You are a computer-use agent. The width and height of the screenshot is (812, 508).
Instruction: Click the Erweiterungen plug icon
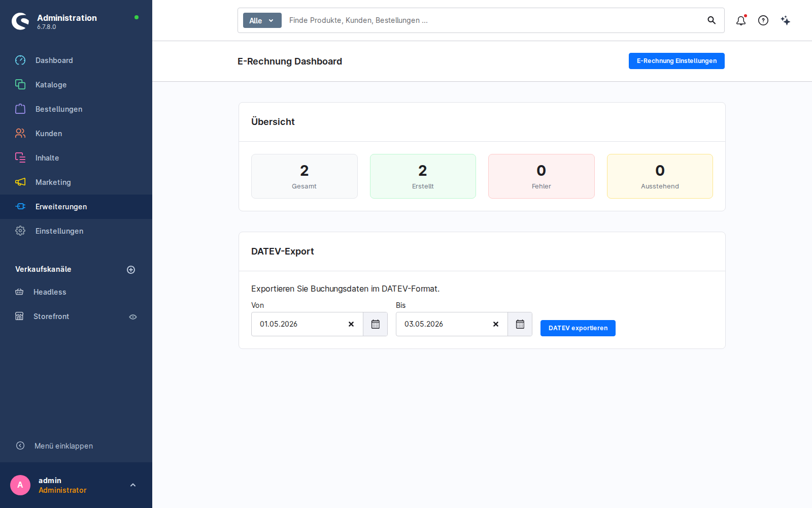point(20,207)
